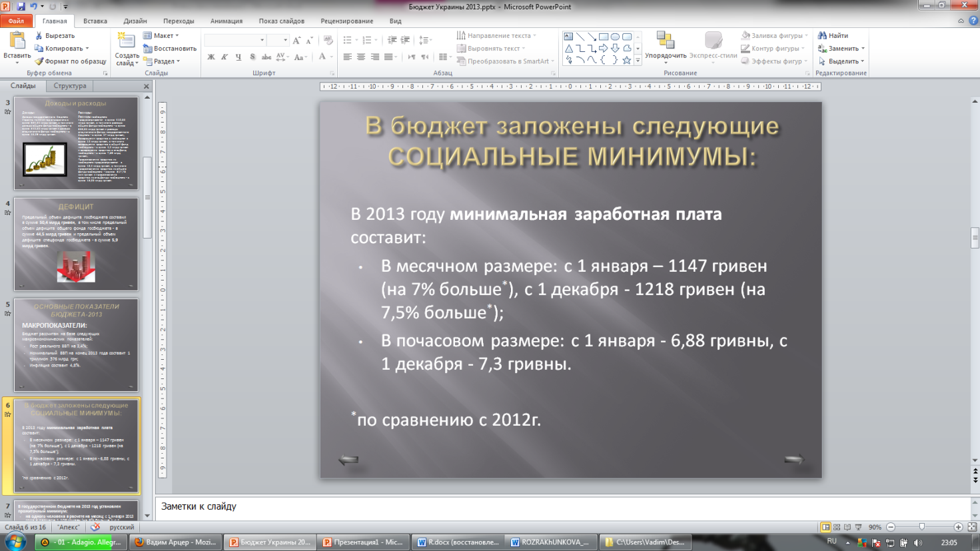Image resolution: width=980 pixels, height=551 pixels.
Task: Open Заменить replace dropdown
Action: click(x=841, y=49)
